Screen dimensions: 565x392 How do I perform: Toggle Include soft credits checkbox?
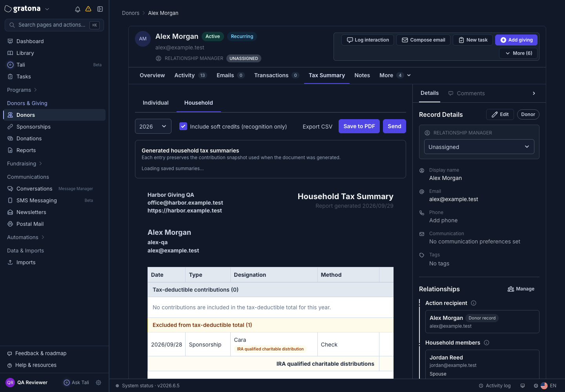pyautogui.click(x=183, y=126)
